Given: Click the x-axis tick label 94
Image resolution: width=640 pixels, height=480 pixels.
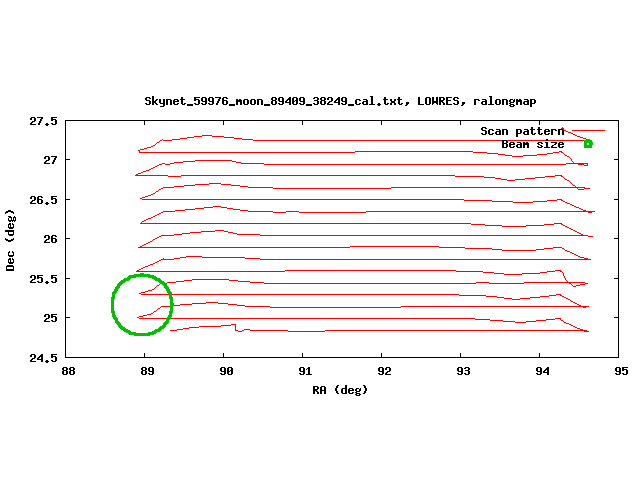Looking at the screenshot, I should pos(542,371).
